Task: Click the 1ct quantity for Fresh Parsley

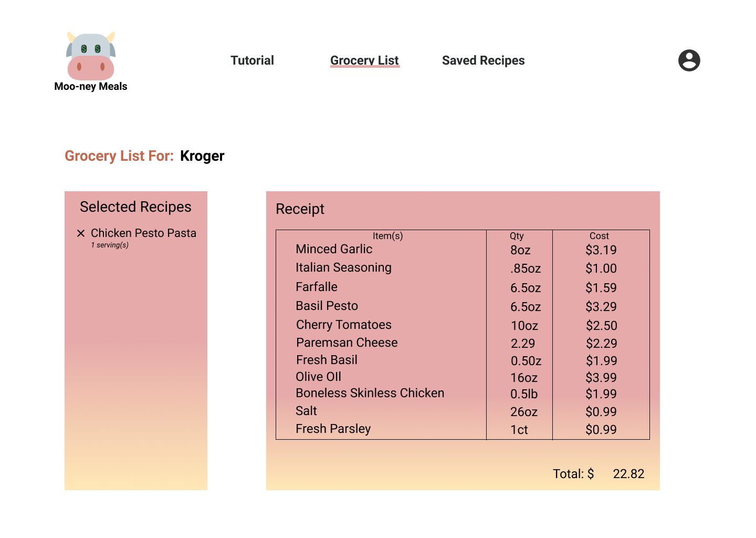Action: click(519, 430)
